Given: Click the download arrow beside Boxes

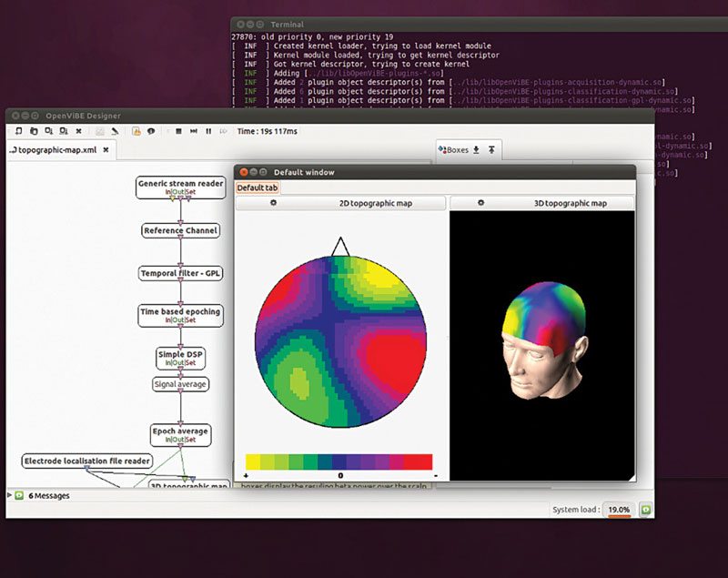Looking at the screenshot, I should (476, 149).
